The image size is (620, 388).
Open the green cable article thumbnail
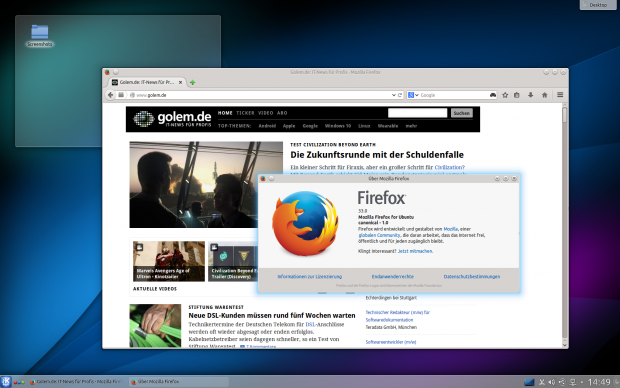[155, 326]
